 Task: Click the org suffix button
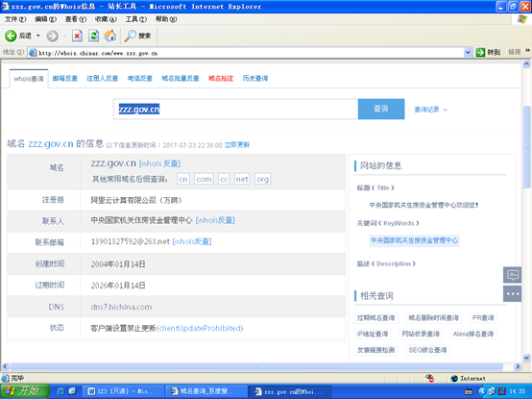pos(262,179)
